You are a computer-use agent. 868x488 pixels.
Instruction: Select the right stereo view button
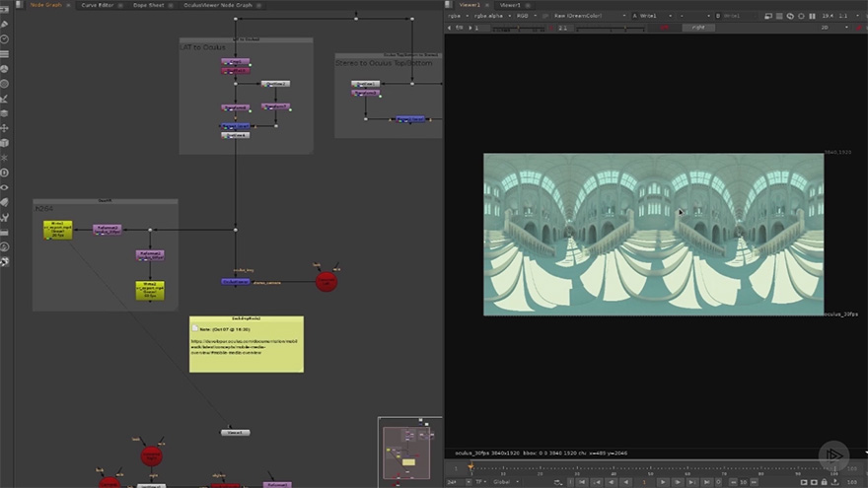698,28
